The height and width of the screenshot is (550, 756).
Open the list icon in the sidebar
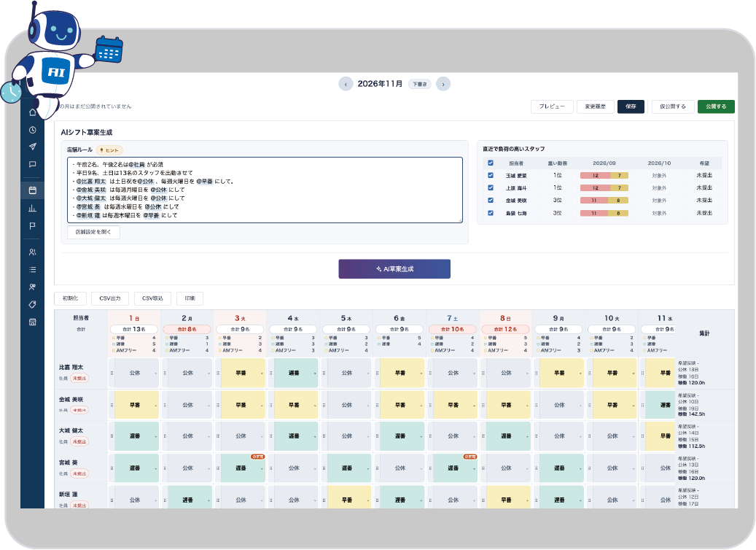coord(32,270)
